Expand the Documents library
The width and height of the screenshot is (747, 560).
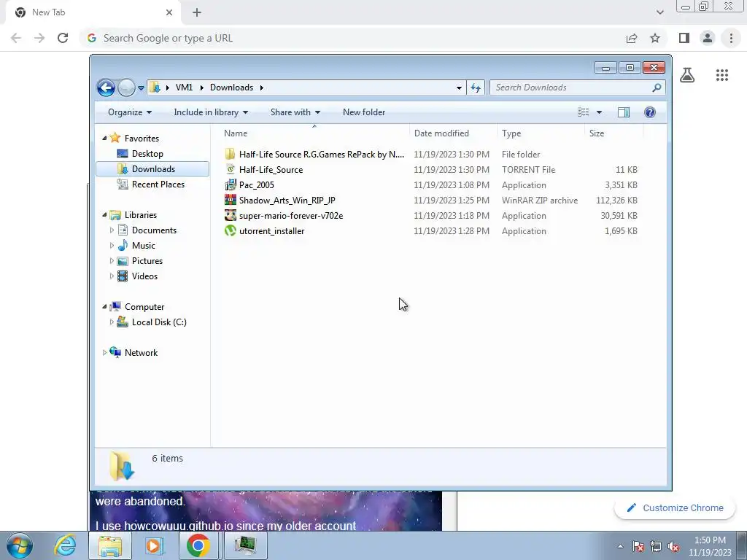pos(112,230)
